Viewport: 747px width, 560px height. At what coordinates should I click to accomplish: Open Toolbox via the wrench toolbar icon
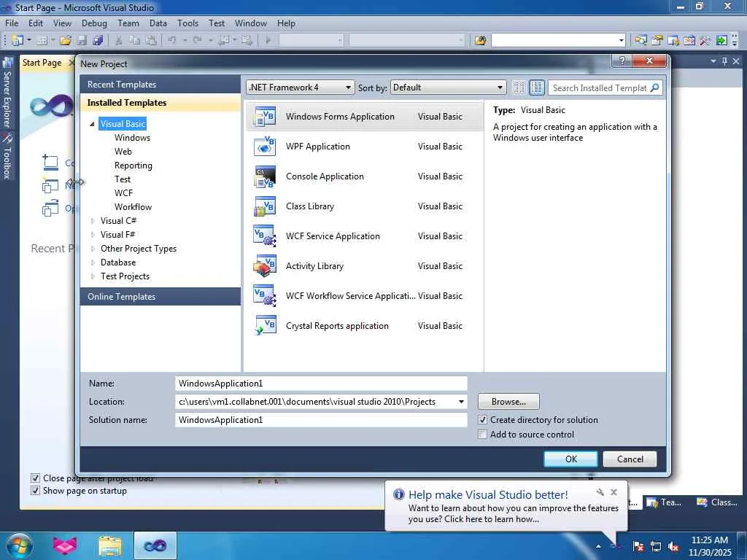point(705,41)
